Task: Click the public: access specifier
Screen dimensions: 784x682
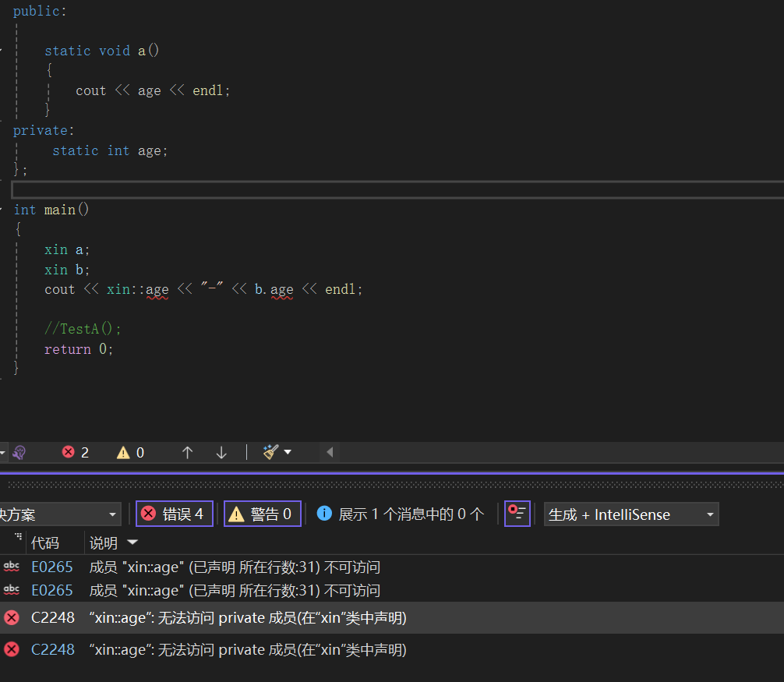Action: pyautogui.click(x=40, y=11)
